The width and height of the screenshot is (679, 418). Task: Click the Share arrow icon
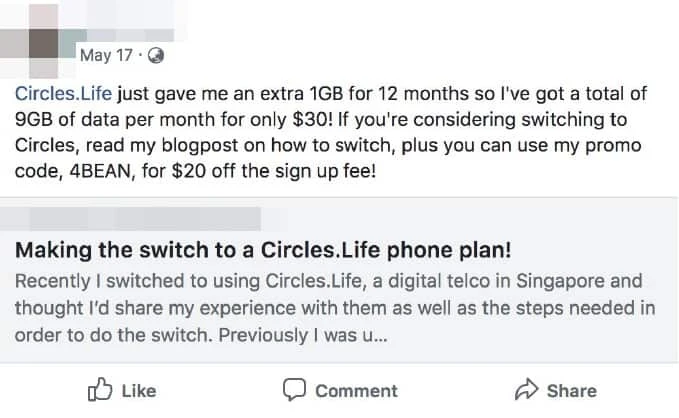526,389
